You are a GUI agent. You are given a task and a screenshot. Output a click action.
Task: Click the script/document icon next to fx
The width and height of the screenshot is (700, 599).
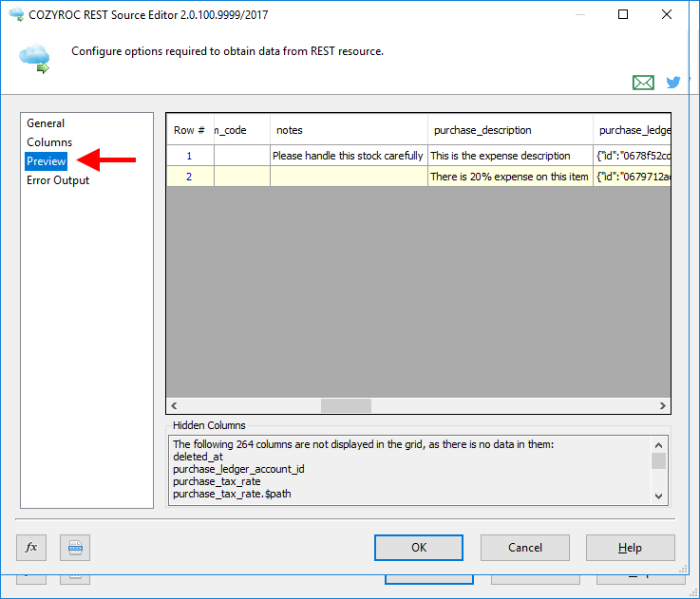(75, 547)
